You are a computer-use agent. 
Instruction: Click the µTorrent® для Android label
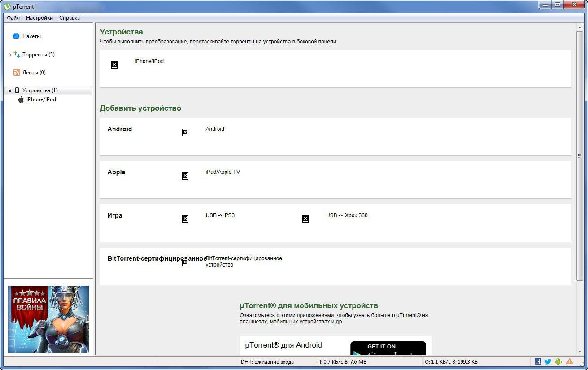coord(283,345)
